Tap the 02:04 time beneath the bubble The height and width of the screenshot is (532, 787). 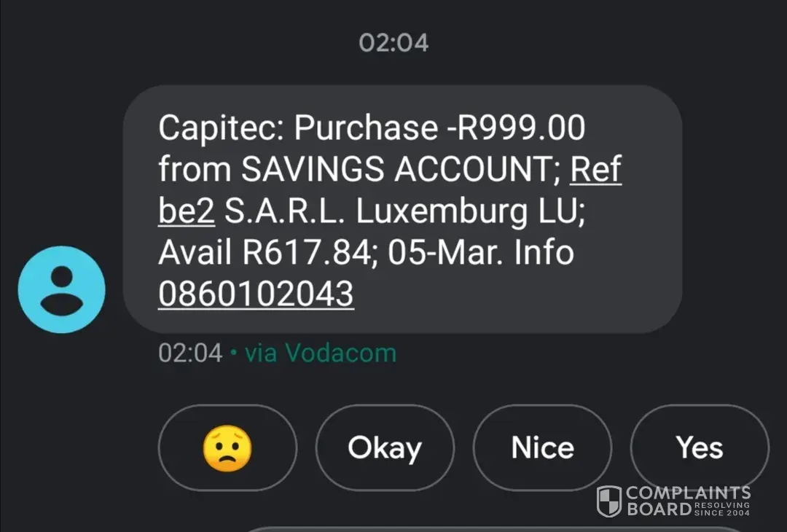click(x=189, y=353)
